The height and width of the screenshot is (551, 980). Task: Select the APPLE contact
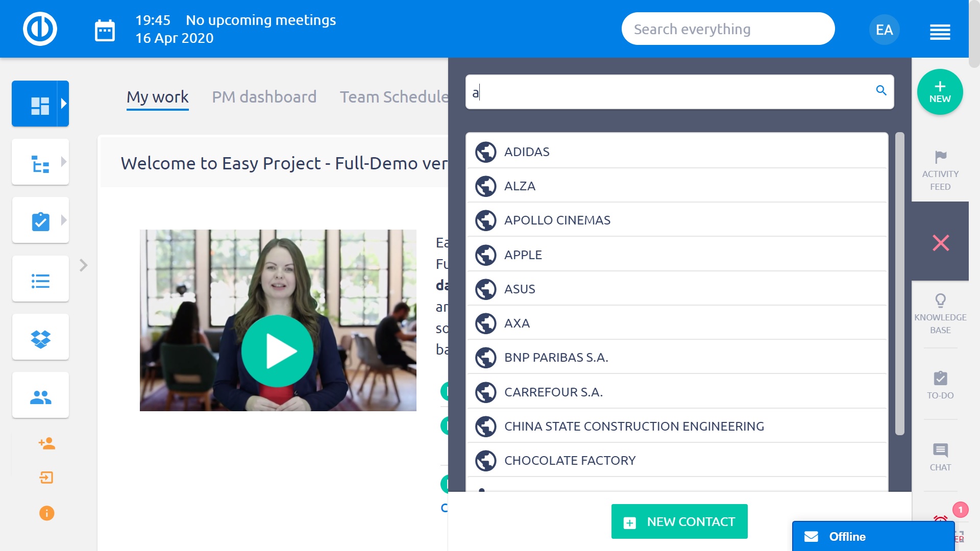coord(677,255)
